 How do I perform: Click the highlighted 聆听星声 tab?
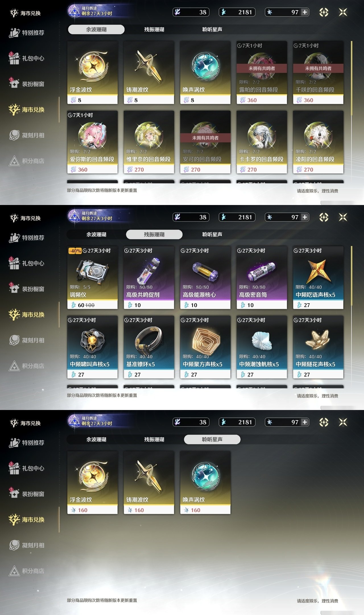pyautogui.click(x=212, y=439)
